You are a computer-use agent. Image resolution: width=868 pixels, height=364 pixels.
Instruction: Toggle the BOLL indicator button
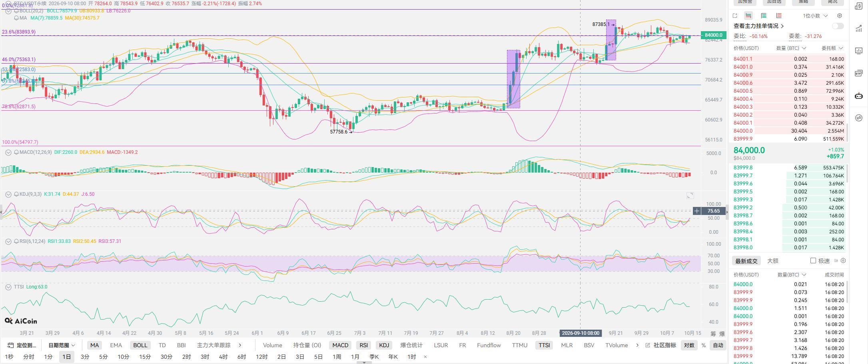pyautogui.click(x=140, y=345)
